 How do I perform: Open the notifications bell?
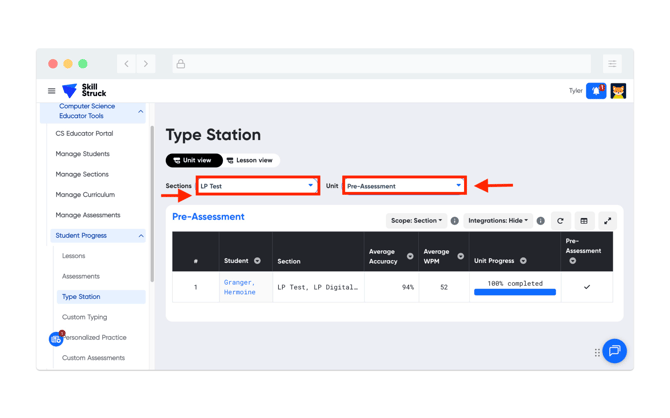tap(596, 91)
